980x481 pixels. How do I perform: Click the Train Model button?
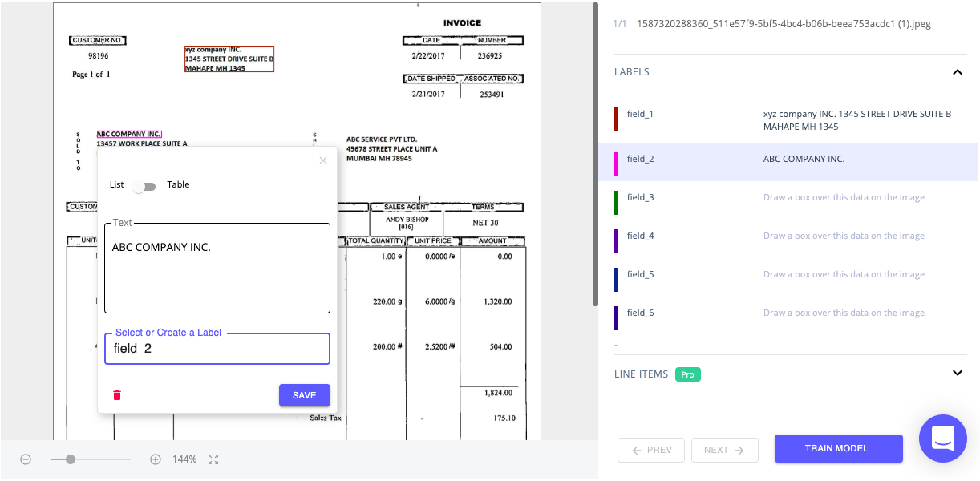point(838,449)
